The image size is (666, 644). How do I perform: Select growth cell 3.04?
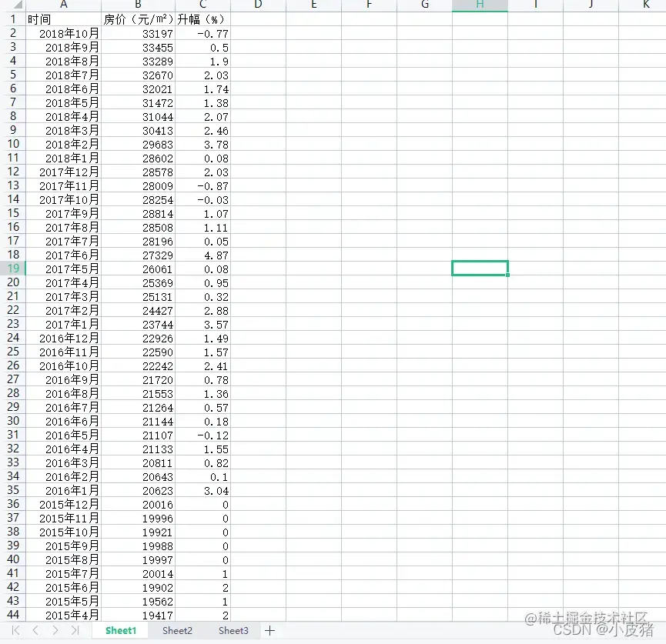pos(202,490)
